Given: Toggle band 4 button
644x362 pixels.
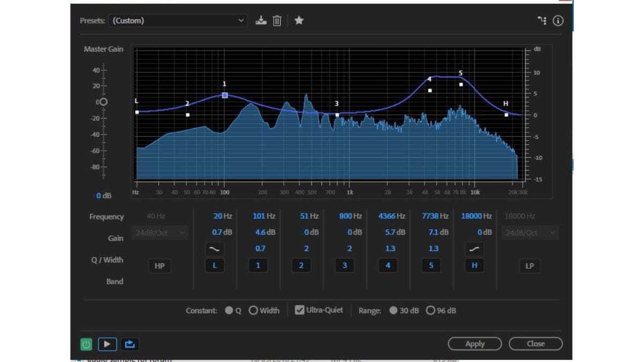Looking at the screenshot, I should [x=388, y=265].
